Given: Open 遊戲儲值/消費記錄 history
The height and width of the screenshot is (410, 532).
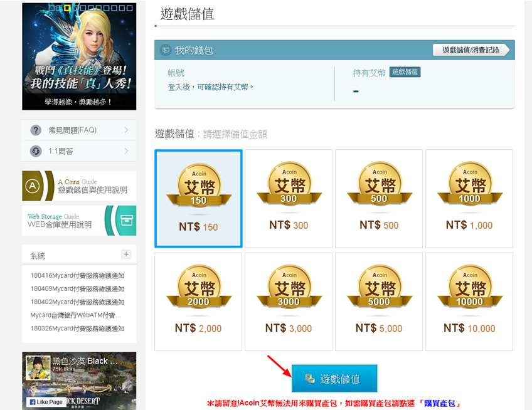Looking at the screenshot, I should click(x=471, y=50).
